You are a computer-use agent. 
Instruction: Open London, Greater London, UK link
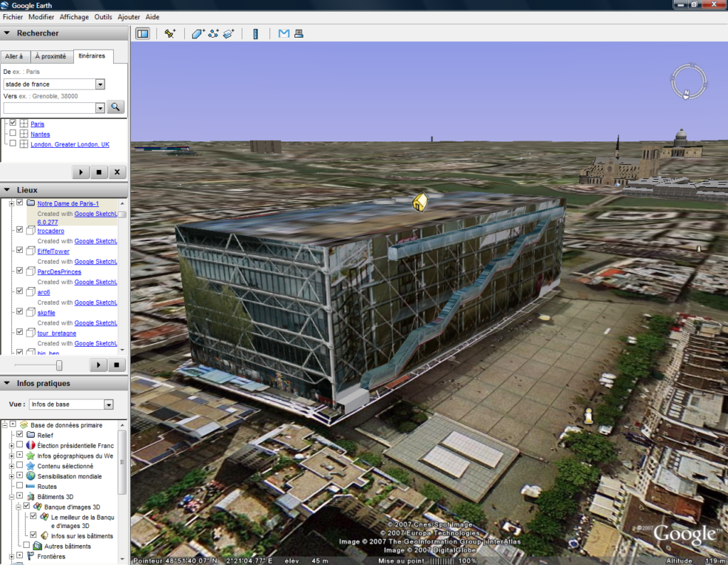click(70, 144)
